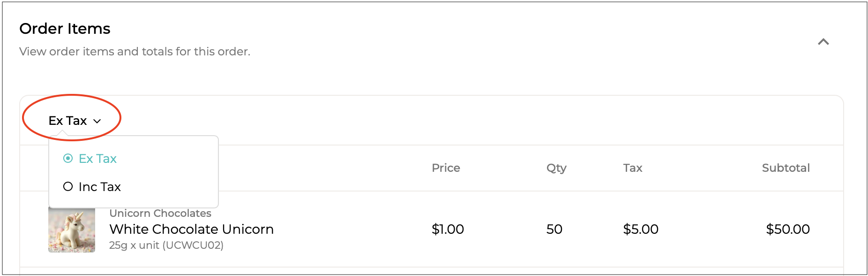This screenshot has height=276, width=868.
Task: Select the Ex Tax radio button
Action: (x=68, y=159)
